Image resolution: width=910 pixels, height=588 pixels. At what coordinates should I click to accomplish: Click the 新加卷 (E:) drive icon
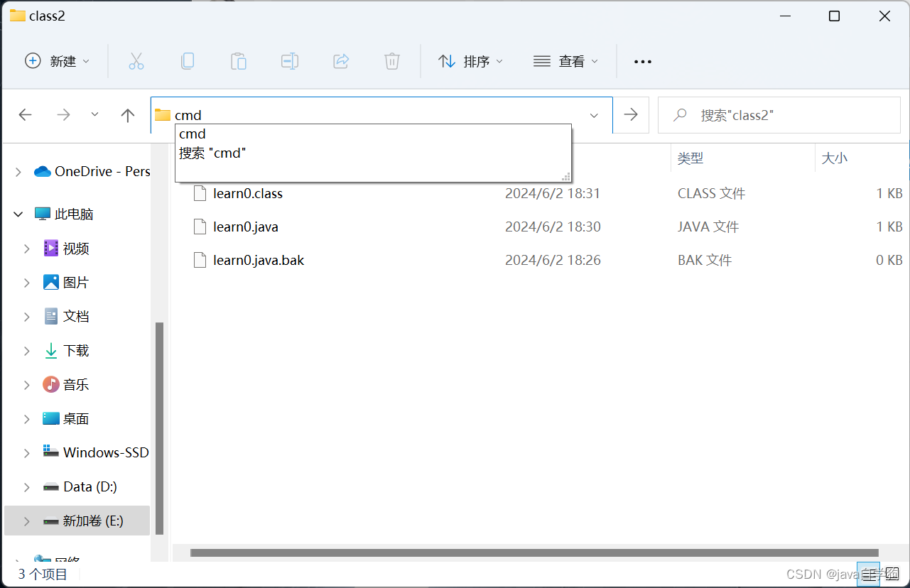(x=51, y=521)
